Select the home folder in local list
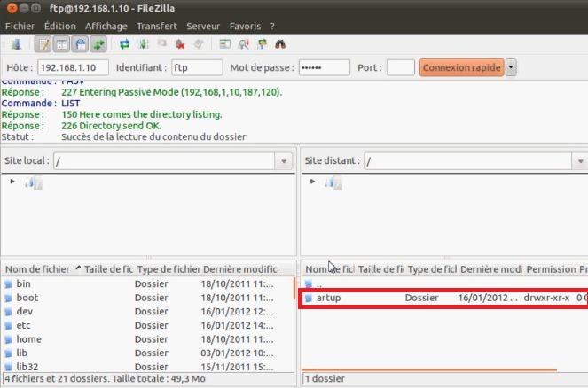Viewport: 588px width, 388px height. point(147,339)
